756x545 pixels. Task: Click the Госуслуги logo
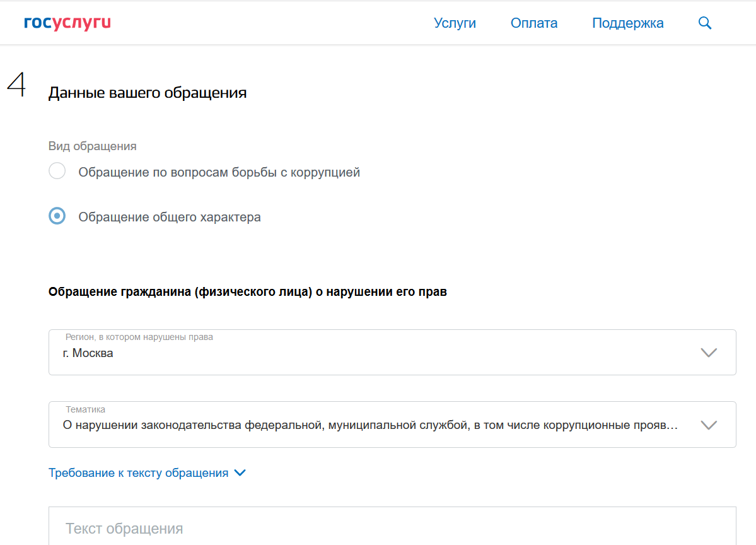coord(67,23)
